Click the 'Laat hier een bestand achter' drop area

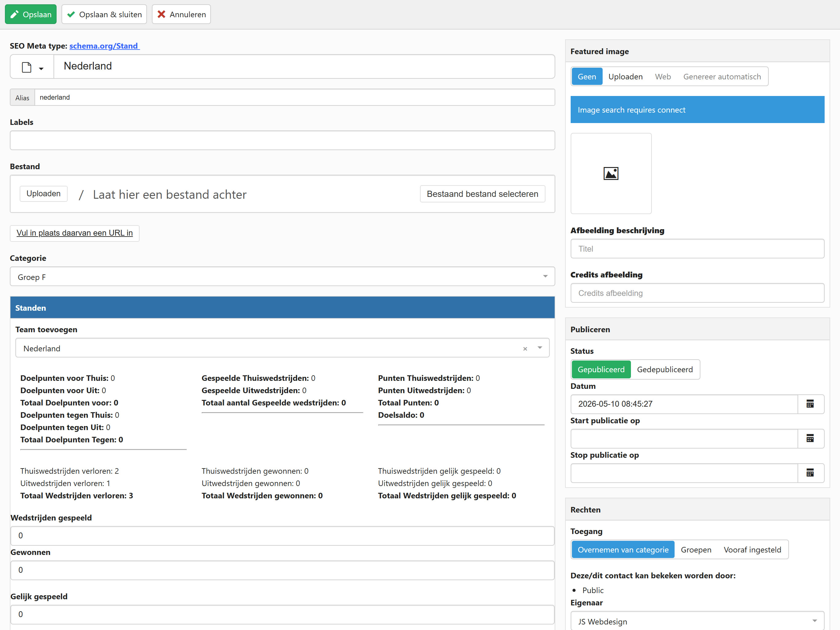coord(169,194)
